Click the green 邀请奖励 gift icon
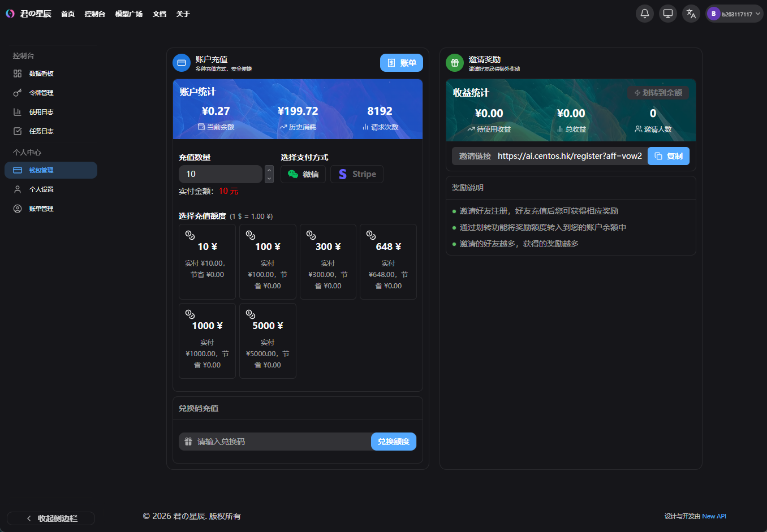Viewport: 767px width, 532px height. 455,63
